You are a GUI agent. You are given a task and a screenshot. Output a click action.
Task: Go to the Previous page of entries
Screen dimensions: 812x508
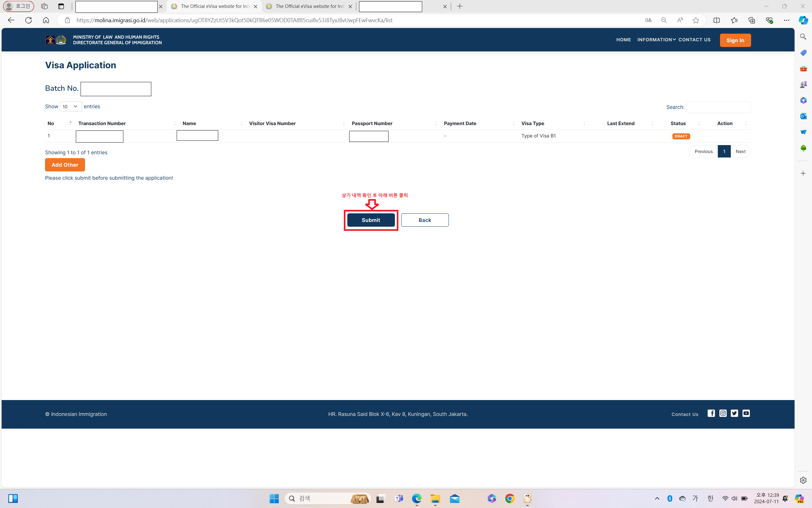coord(703,151)
